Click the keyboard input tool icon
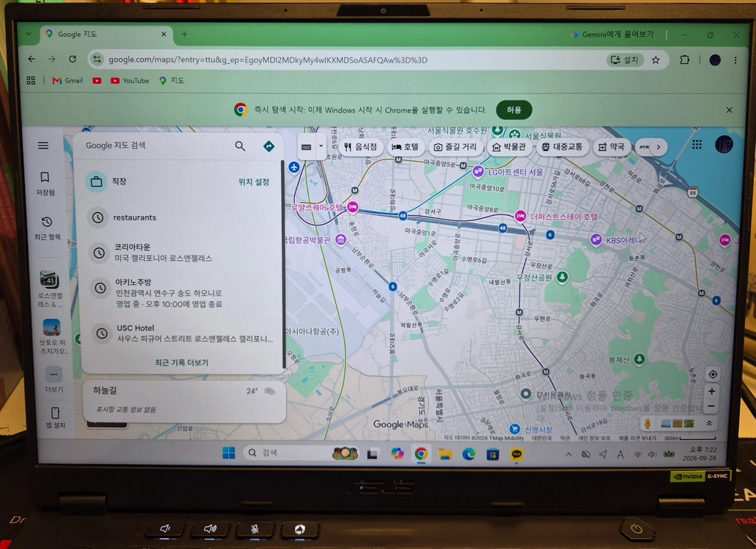 306,146
